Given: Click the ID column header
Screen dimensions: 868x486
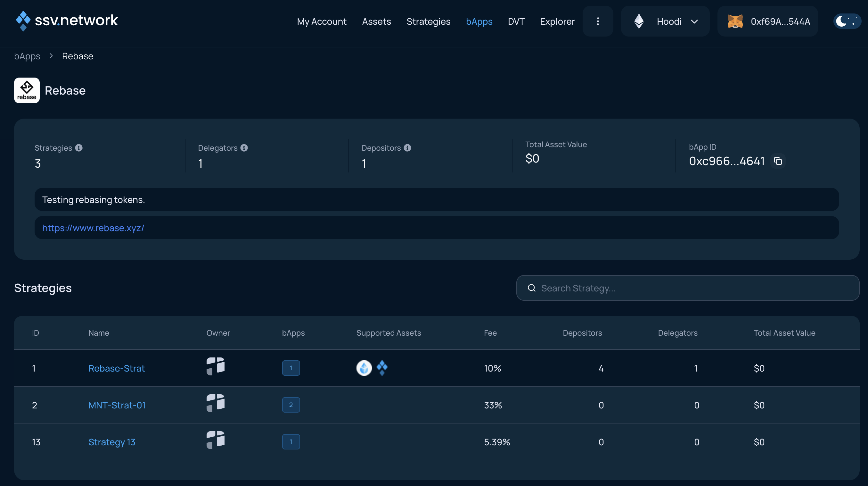Looking at the screenshot, I should [x=35, y=332].
